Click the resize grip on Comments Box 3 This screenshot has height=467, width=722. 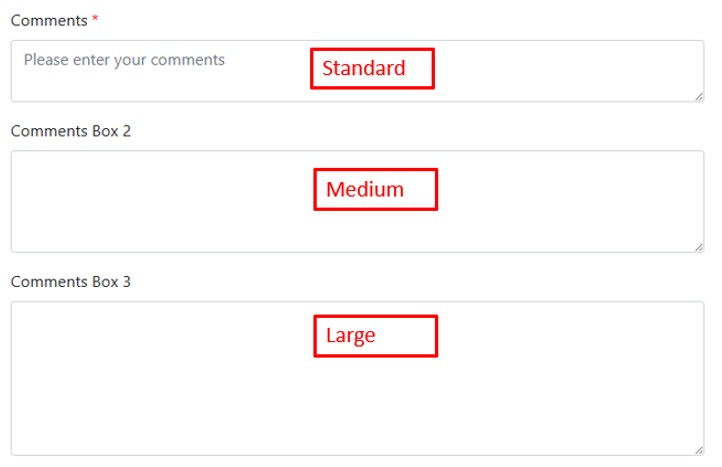[698, 450]
